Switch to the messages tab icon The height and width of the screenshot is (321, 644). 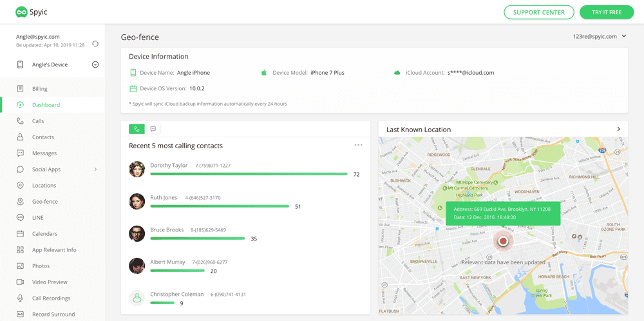tap(153, 129)
